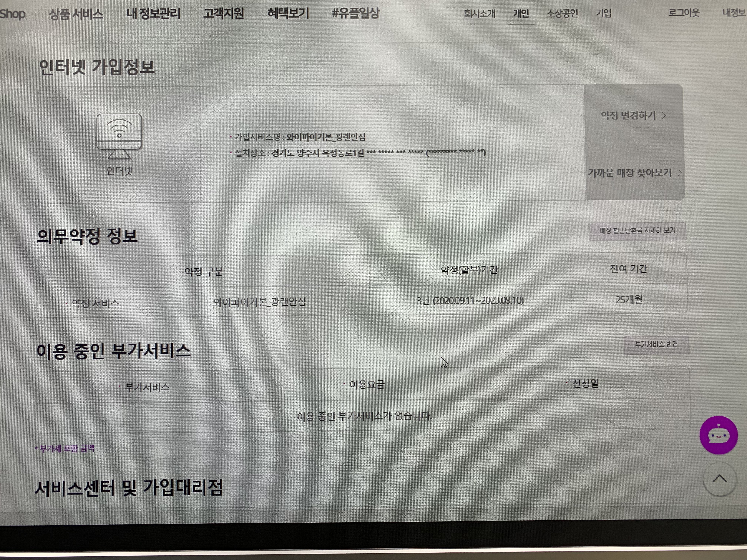This screenshot has height=560, width=747.
Task: Open 고객지원 menu
Action: point(223,14)
